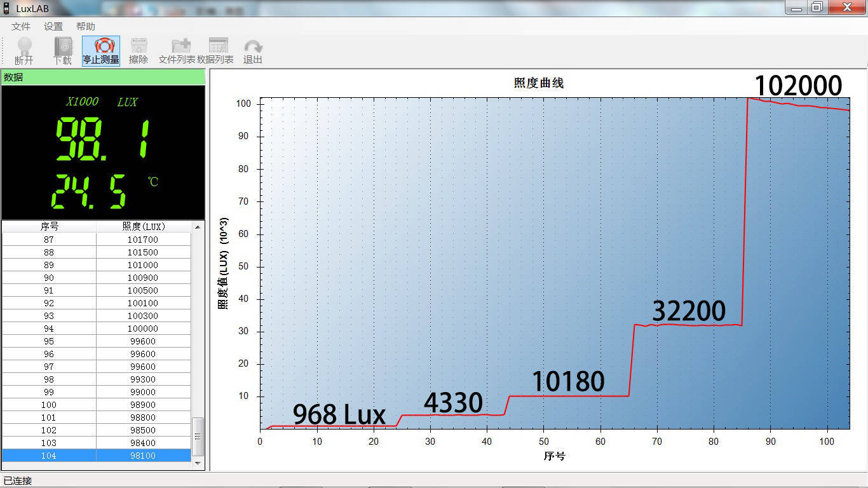The height and width of the screenshot is (488, 868).
Task: Select row 87 with value 101700
Action: [x=97, y=240]
